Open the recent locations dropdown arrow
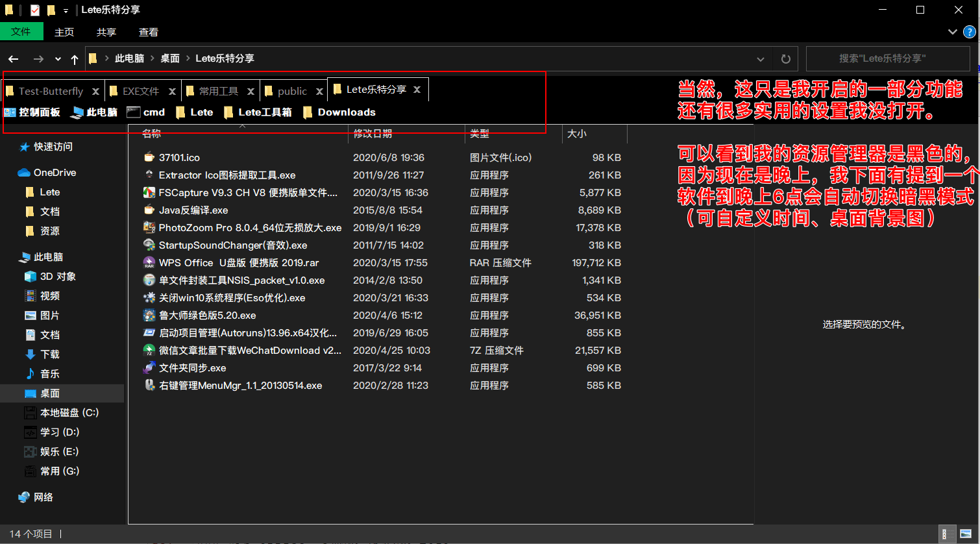Screen dimensions: 980x544 point(58,59)
